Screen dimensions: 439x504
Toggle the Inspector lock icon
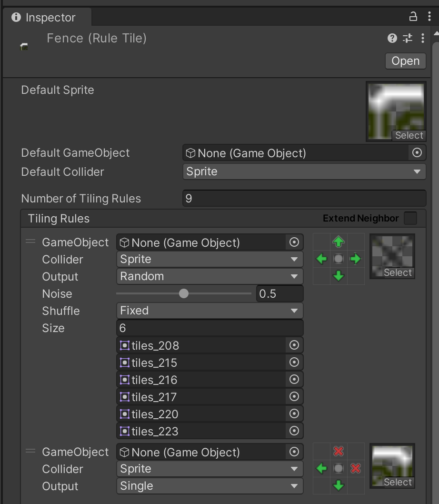413,17
